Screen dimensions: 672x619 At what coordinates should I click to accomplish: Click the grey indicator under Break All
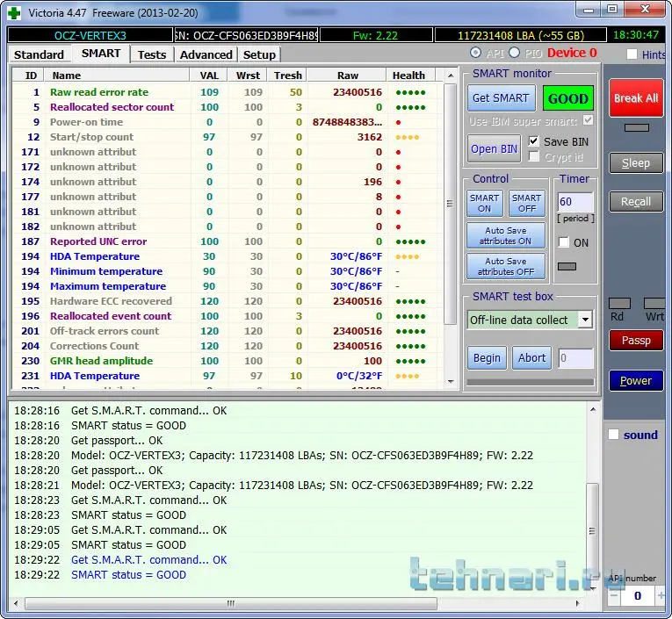637,127
